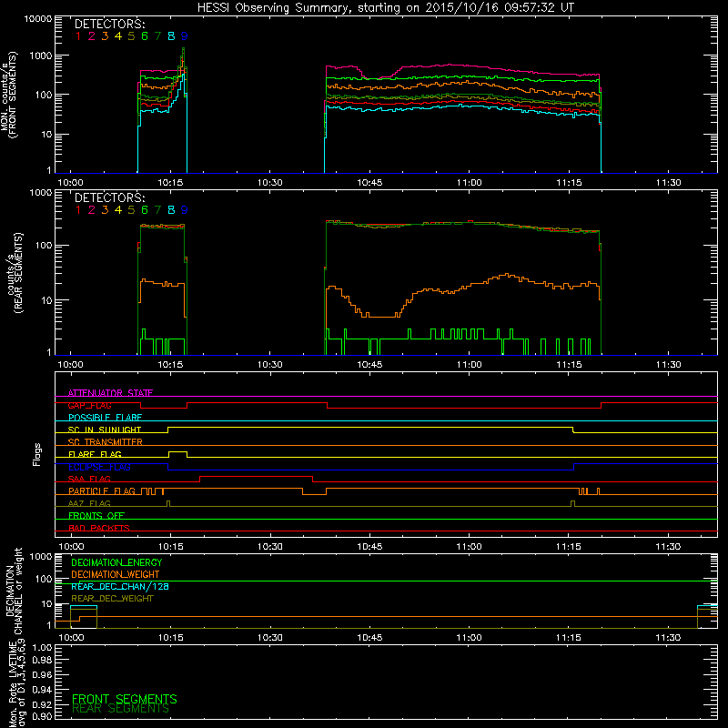Select the GAP_FLAG label
728x728 pixels.
coord(89,405)
